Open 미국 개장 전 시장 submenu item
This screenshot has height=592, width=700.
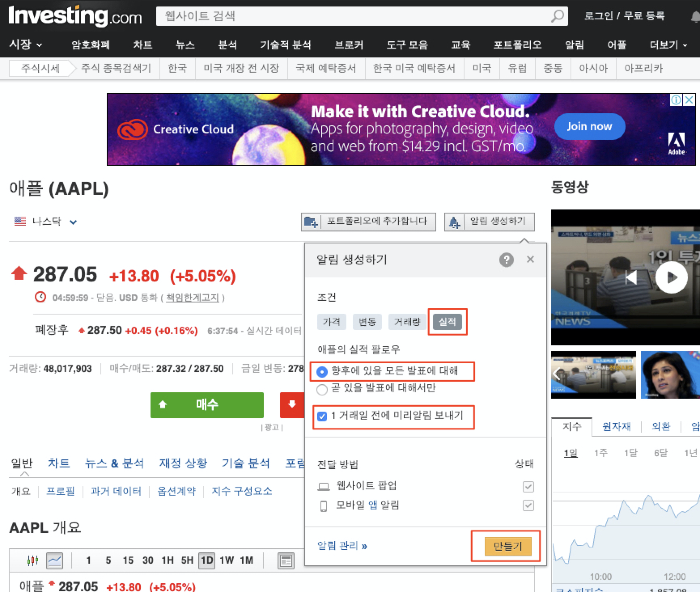(241, 68)
